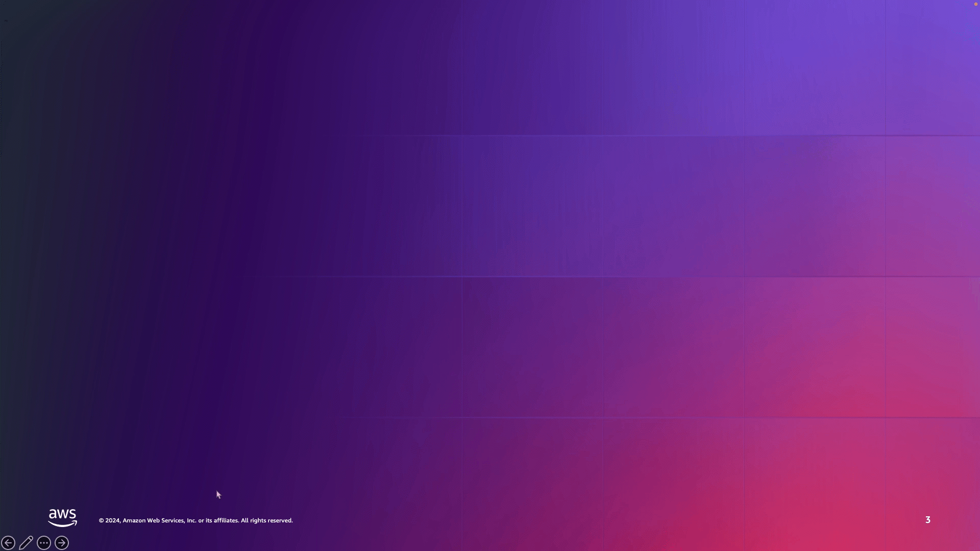
Task: Click "All rights reserved." in footer
Action: coord(266,520)
